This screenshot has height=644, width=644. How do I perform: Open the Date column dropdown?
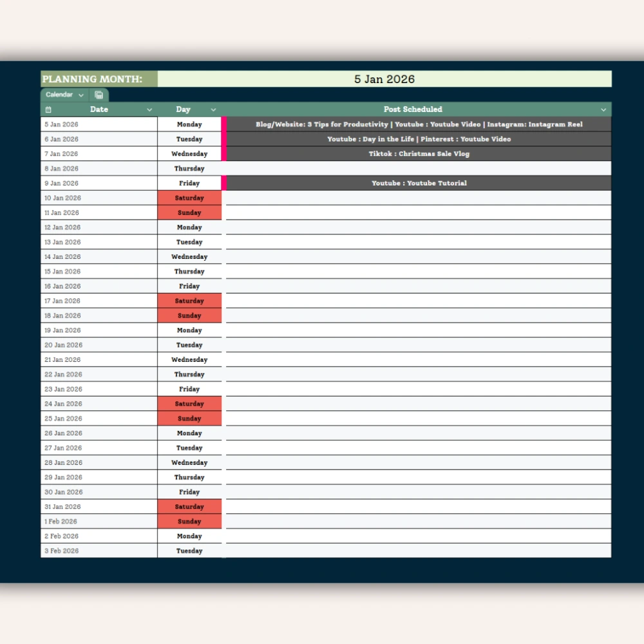pyautogui.click(x=149, y=109)
